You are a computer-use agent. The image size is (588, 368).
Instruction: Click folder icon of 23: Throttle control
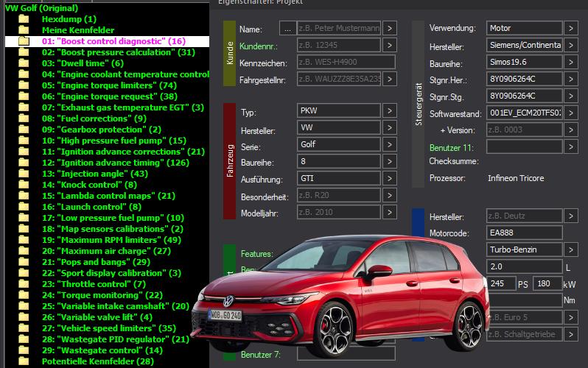click(24, 283)
